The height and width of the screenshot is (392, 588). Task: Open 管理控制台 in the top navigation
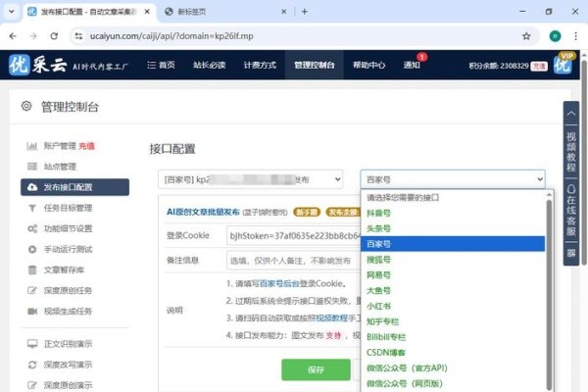(315, 65)
